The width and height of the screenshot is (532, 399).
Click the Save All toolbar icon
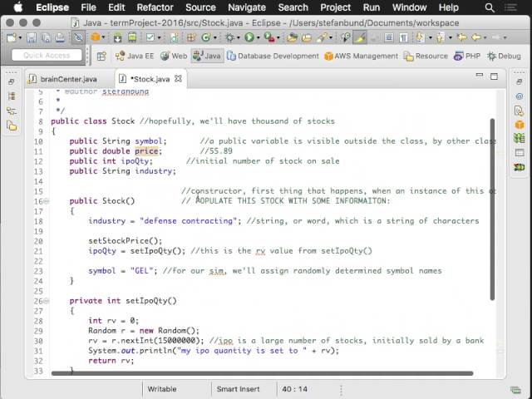tap(47, 37)
